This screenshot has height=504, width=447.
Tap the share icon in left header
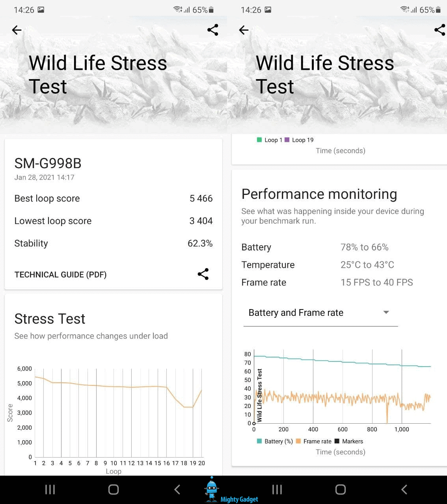point(212,30)
